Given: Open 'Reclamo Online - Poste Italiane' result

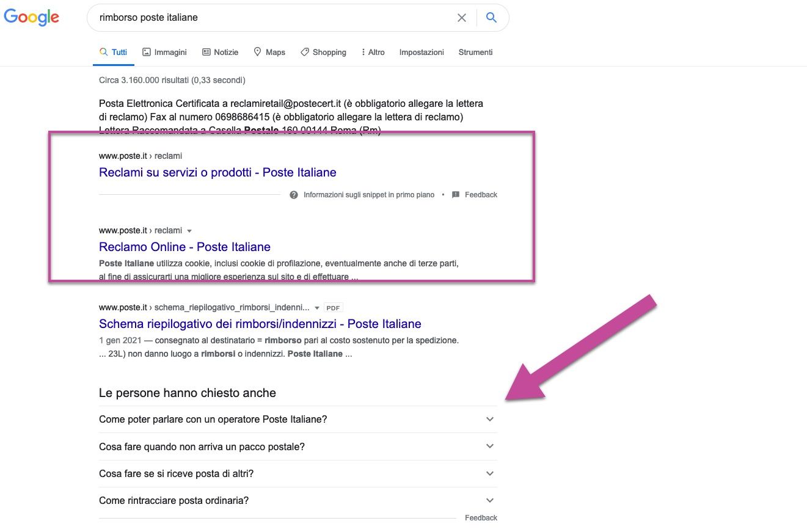Looking at the screenshot, I should [x=184, y=247].
